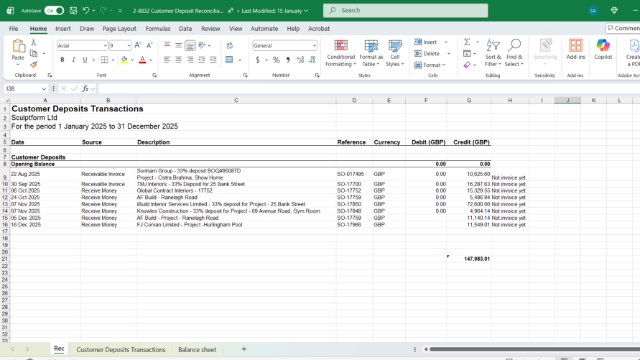The image size is (640, 360).
Task: Click the Undo arrow
Action: click(86, 11)
